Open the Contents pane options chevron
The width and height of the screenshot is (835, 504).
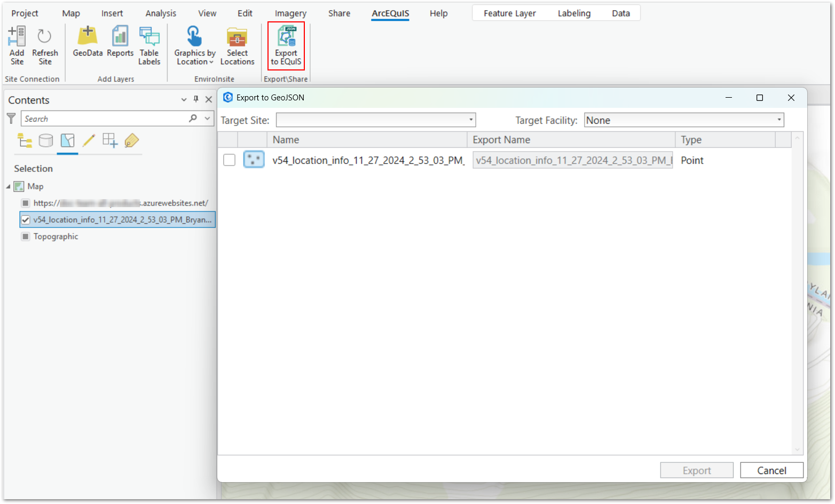coord(184,99)
